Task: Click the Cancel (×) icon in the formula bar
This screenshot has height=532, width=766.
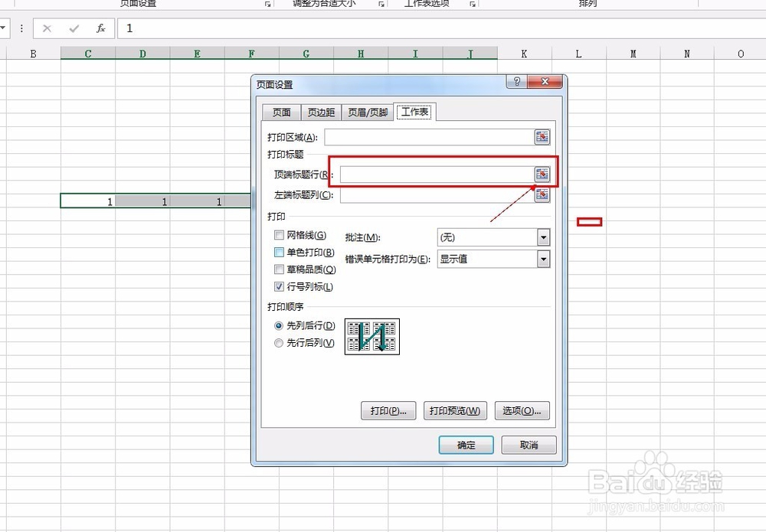Action: point(47,28)
